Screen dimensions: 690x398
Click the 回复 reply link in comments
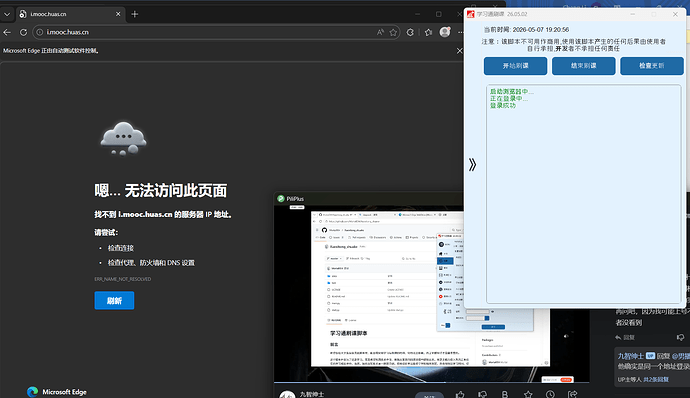pos(625,337)
